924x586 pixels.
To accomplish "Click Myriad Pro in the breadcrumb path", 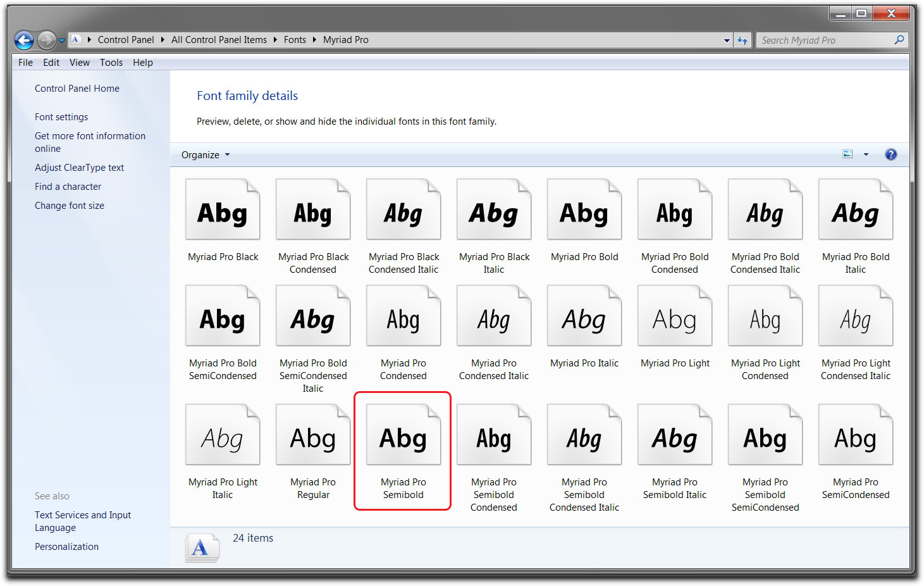I will click(346, 40).
